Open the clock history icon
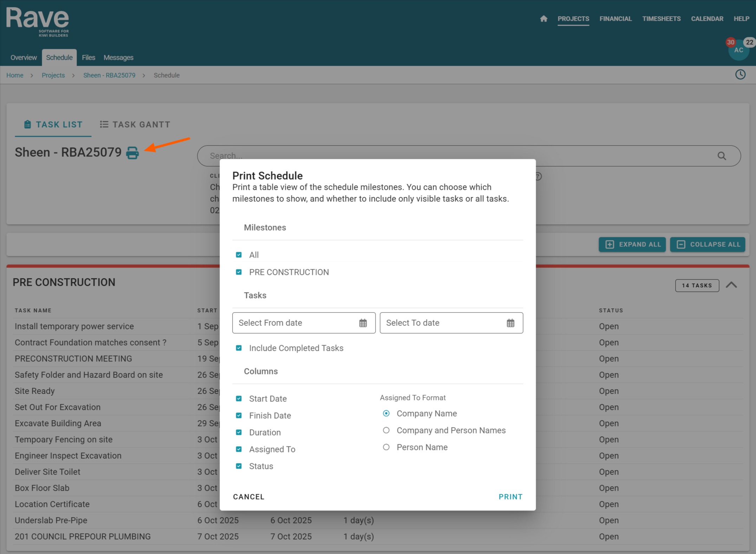This screenshot has height=554, width=756. (x=740, y=75)
